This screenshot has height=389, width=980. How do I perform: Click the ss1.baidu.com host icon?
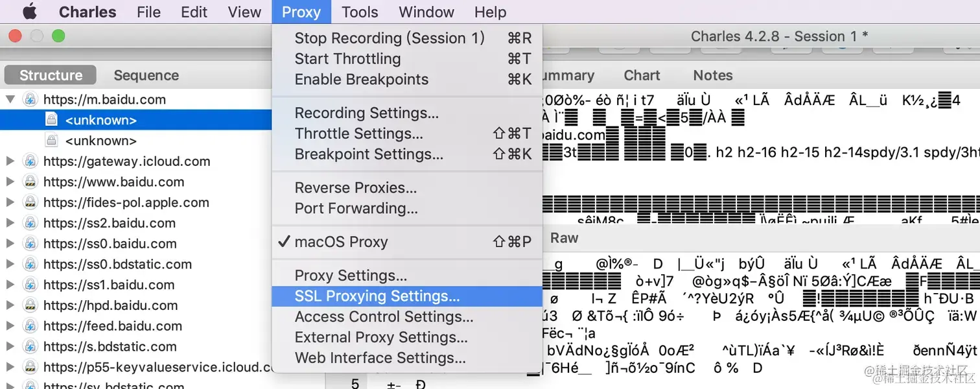click(x=30, y=285)
